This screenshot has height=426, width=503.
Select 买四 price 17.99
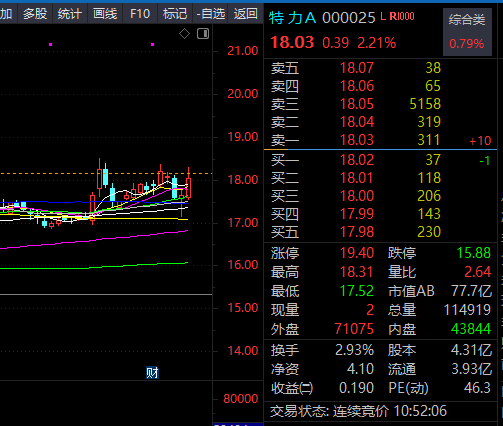pyautogui.click(x=357, y=214)
